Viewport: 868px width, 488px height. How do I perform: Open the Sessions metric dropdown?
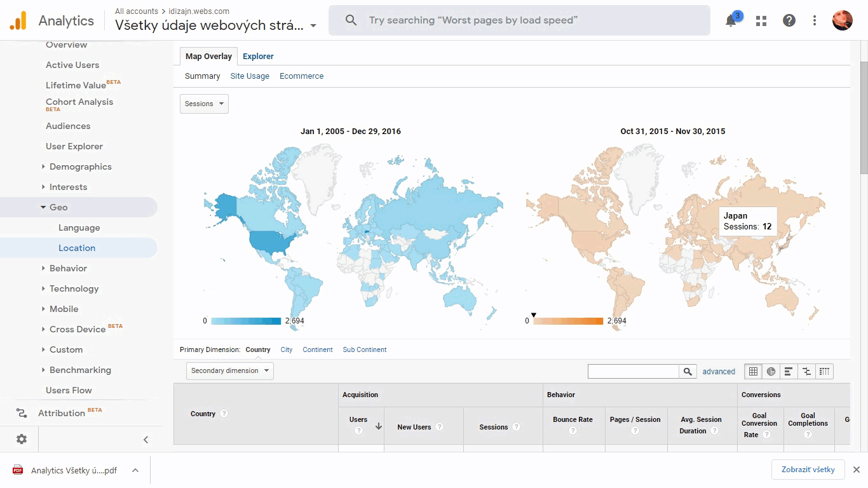204,104
